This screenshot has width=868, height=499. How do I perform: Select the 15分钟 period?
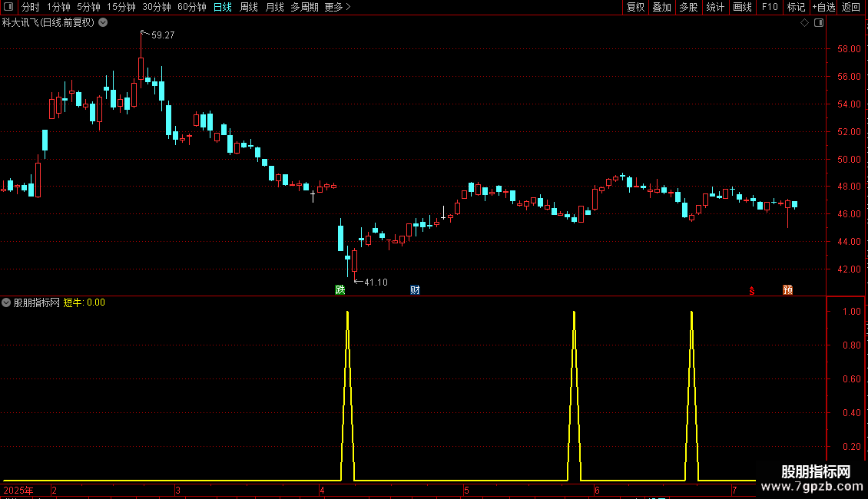(121, 7)
